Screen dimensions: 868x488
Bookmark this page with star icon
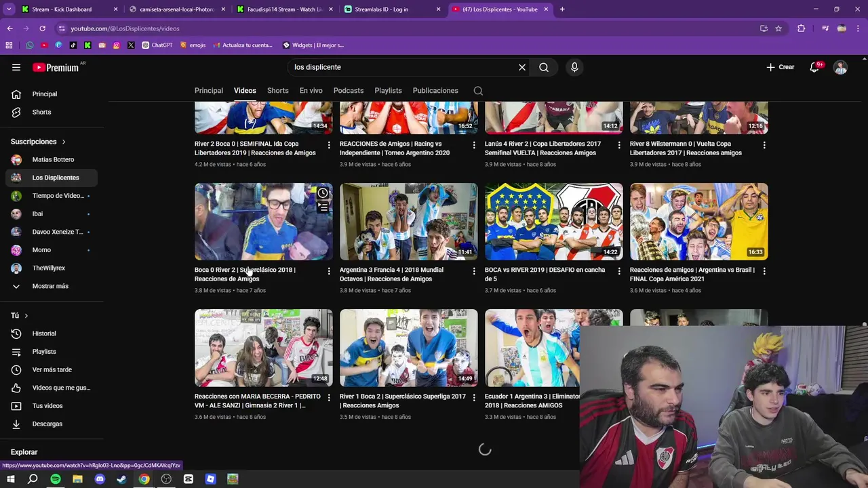[778, 28]
